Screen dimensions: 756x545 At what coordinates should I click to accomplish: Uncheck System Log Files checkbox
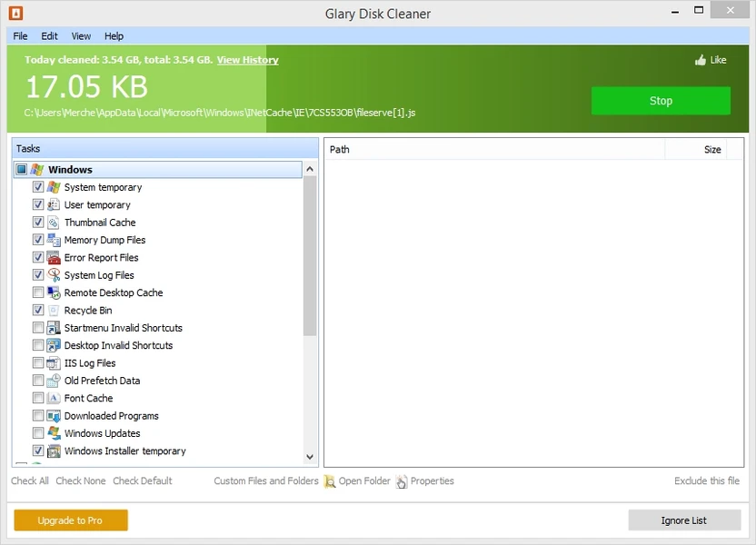(38, 274)
